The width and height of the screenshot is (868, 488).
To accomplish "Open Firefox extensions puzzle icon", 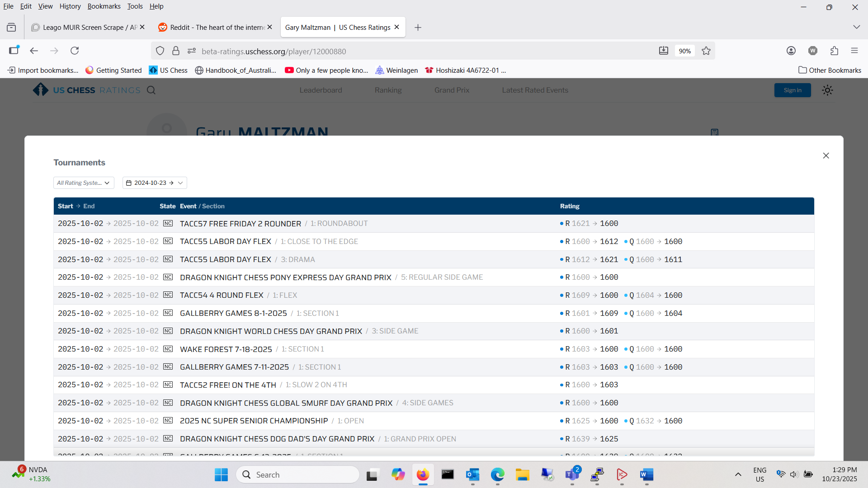I will (834, 51).
